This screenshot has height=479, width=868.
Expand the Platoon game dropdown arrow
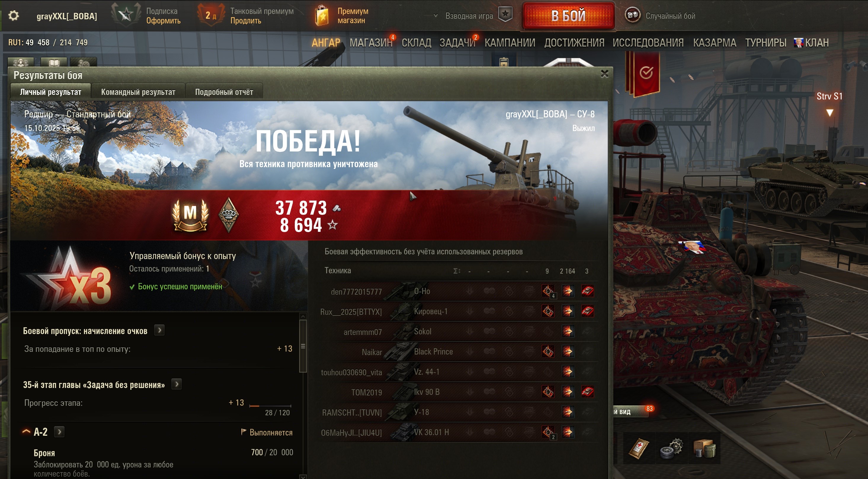coord(435,15)
